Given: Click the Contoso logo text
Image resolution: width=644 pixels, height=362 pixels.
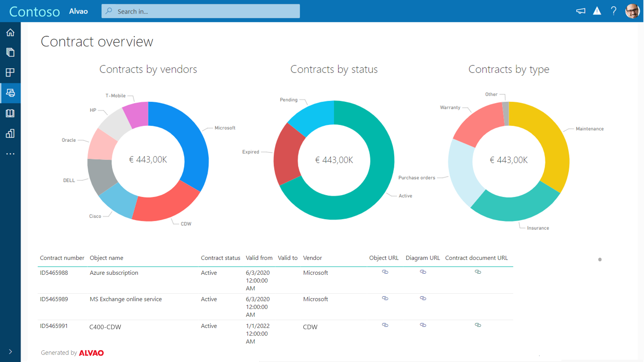Looking at the screenshot, I should [x=34, y=11].
